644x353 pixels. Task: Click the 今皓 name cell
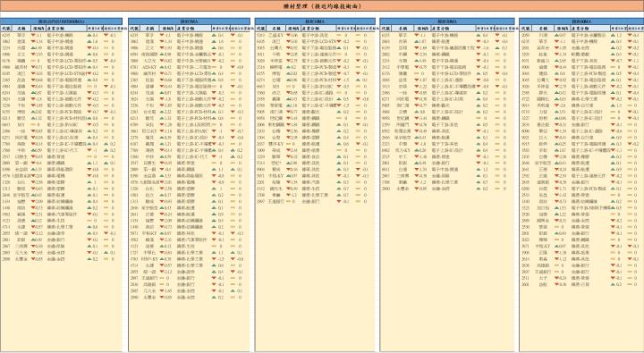point(275,55)
